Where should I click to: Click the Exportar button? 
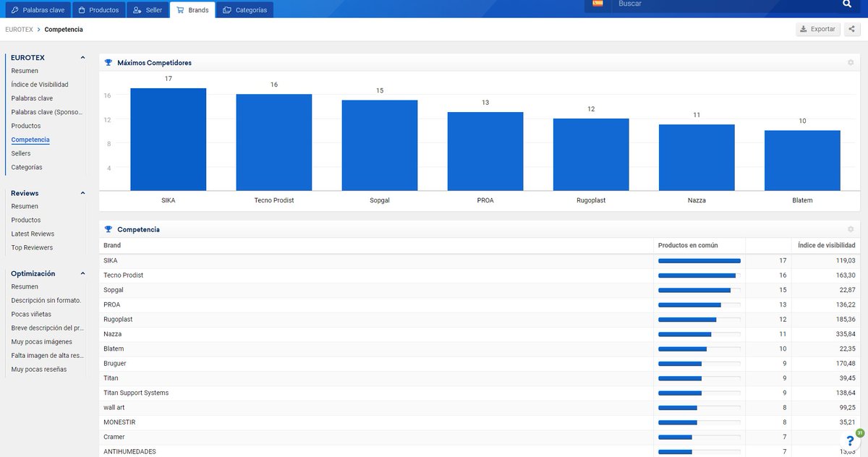817,30
